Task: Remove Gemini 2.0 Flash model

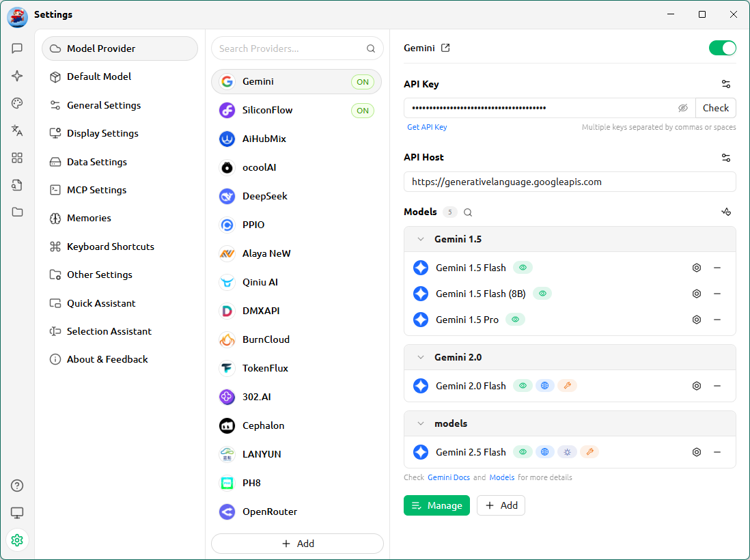Action: [717, 386]
